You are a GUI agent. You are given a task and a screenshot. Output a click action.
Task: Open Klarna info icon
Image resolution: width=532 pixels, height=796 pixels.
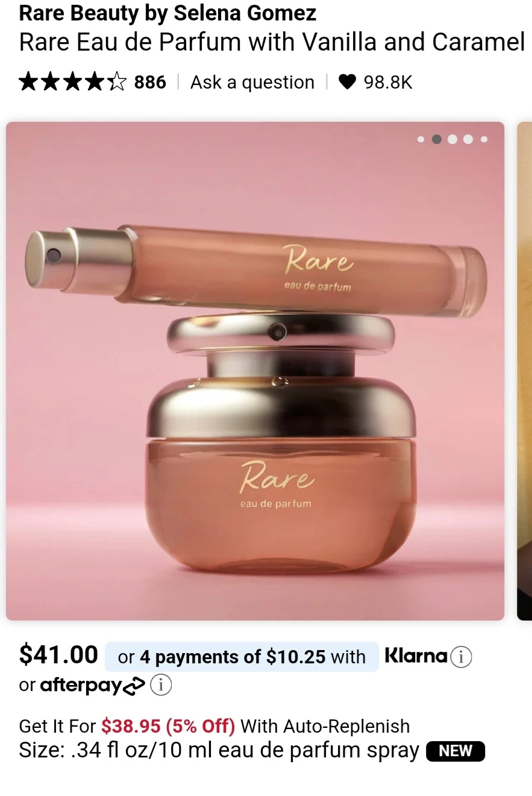pos(462,657)
